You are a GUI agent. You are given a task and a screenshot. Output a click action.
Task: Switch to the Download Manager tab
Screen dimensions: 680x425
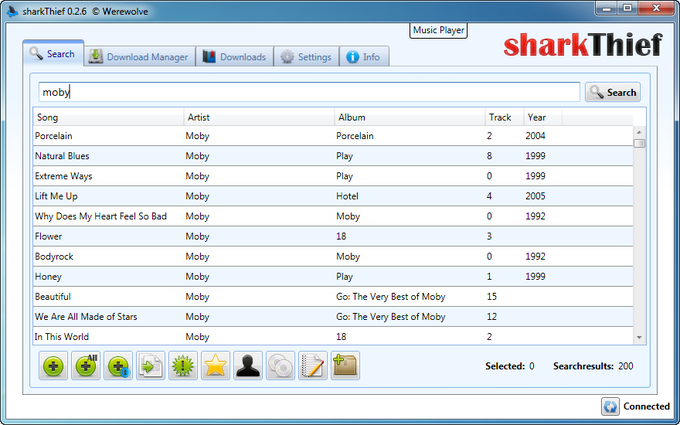click(139, 56)
